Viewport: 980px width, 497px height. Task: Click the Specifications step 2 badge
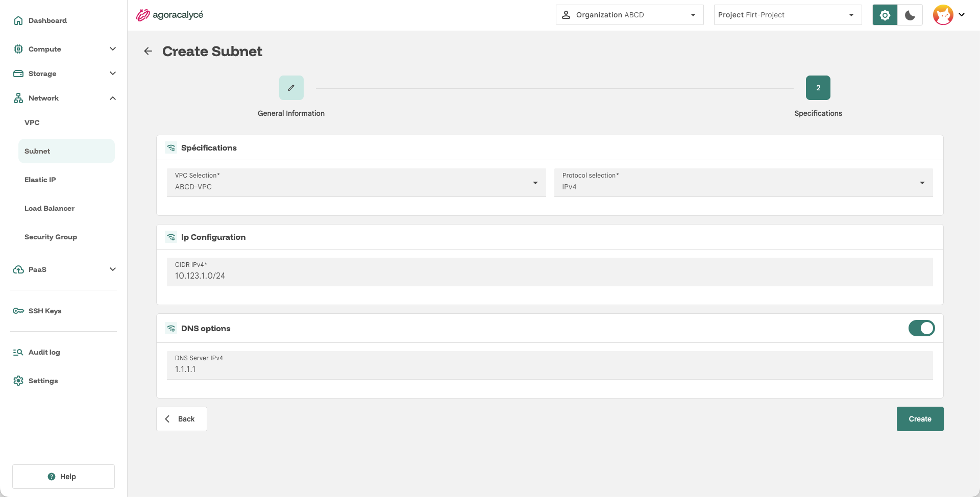pos(818,88)
